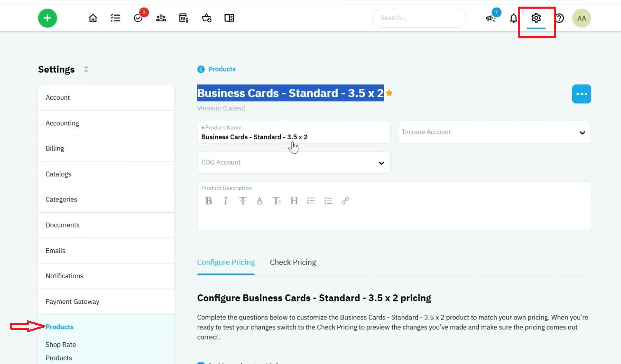Image resolution: width=621 pixels, height=364 pixels.
Task: Open the AA user avatar
Action: click(x=581, y=18)
